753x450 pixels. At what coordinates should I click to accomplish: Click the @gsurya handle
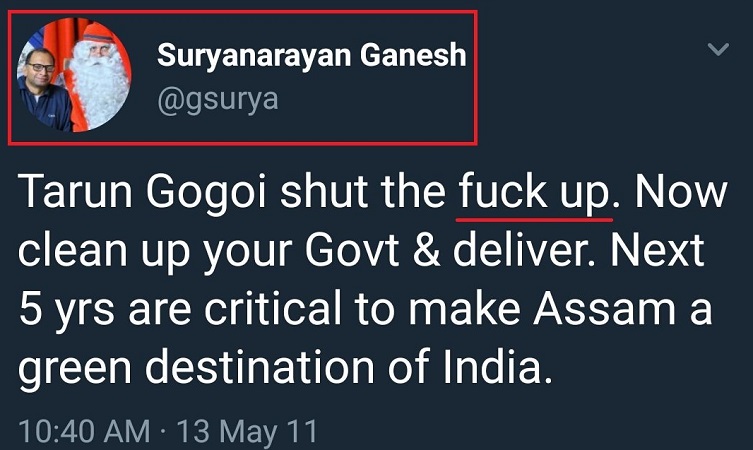tap(217, 98)
